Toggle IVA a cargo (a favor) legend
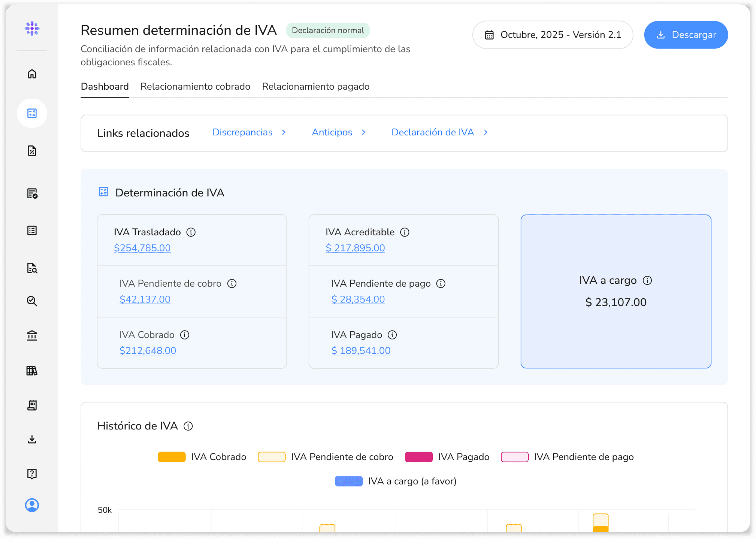756x539 pixels. tap(349, 481)
